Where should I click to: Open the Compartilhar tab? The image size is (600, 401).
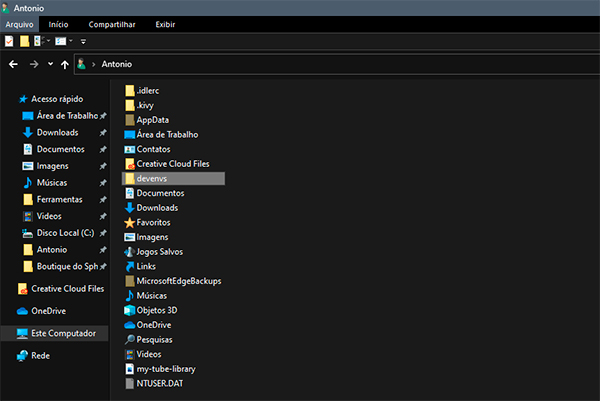tap(112, 24)
